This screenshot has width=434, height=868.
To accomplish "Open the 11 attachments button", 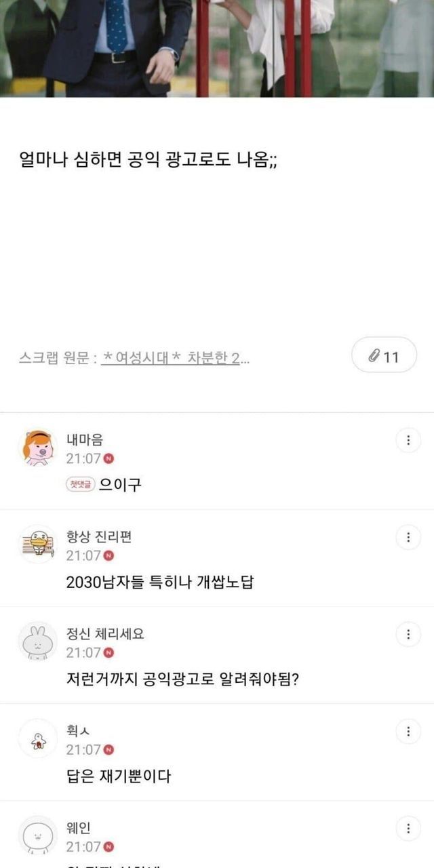I will click(384, 355).
